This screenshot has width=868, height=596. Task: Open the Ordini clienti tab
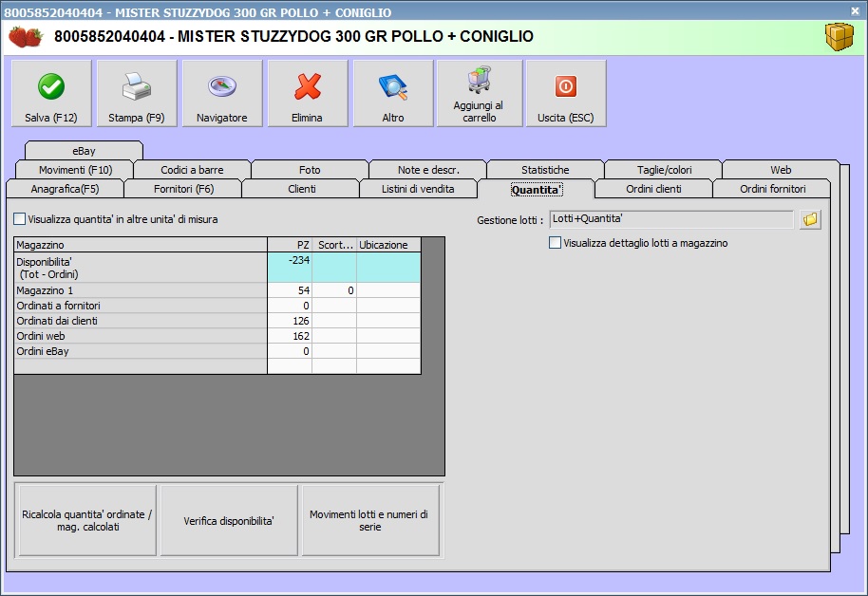click(x=653, y=189)
